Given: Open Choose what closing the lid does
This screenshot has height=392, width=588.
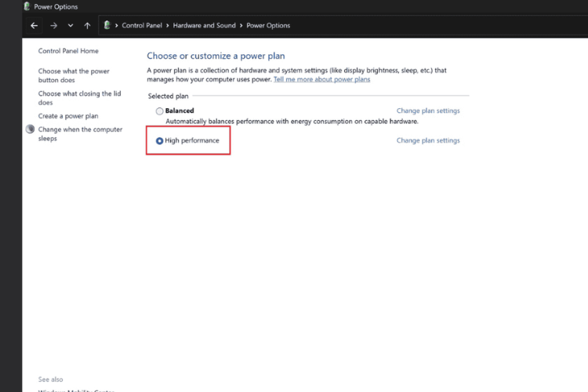Looking at the screenshot, I should (x=79, y=98).
